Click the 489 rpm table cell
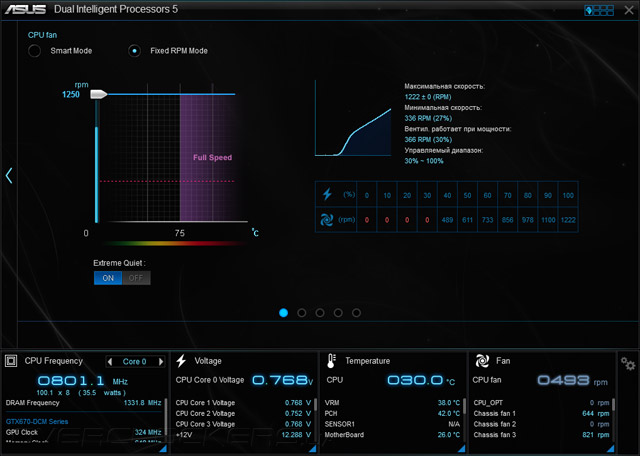This screenshot has width=640, height=456. [447, 220]
